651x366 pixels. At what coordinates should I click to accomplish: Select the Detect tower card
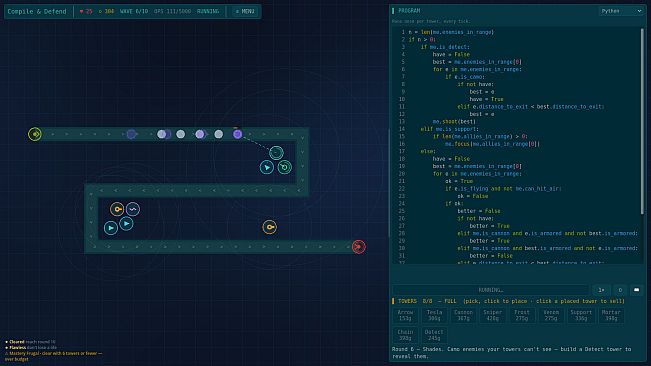click(x=434, y=335)
